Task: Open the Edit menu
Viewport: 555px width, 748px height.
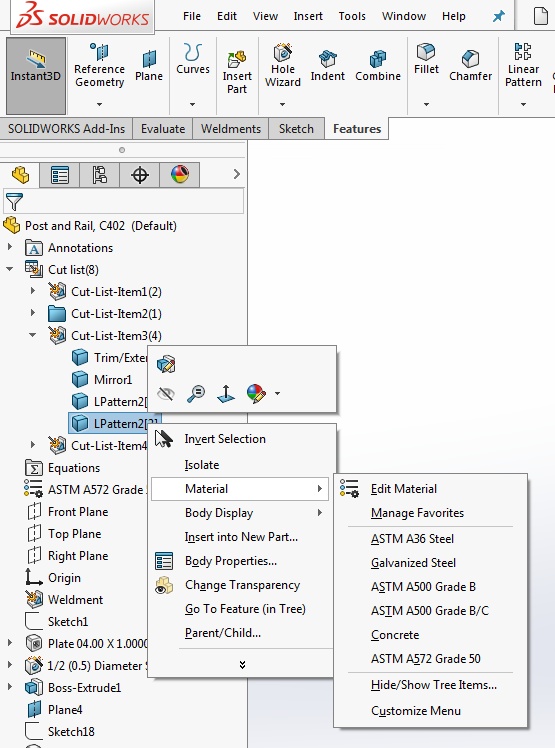Action: pos(227,16)
